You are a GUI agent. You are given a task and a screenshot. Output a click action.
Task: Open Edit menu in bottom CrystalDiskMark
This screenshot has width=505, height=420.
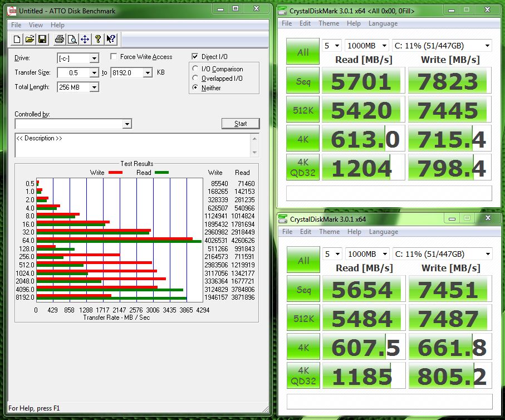coord(306,231)
